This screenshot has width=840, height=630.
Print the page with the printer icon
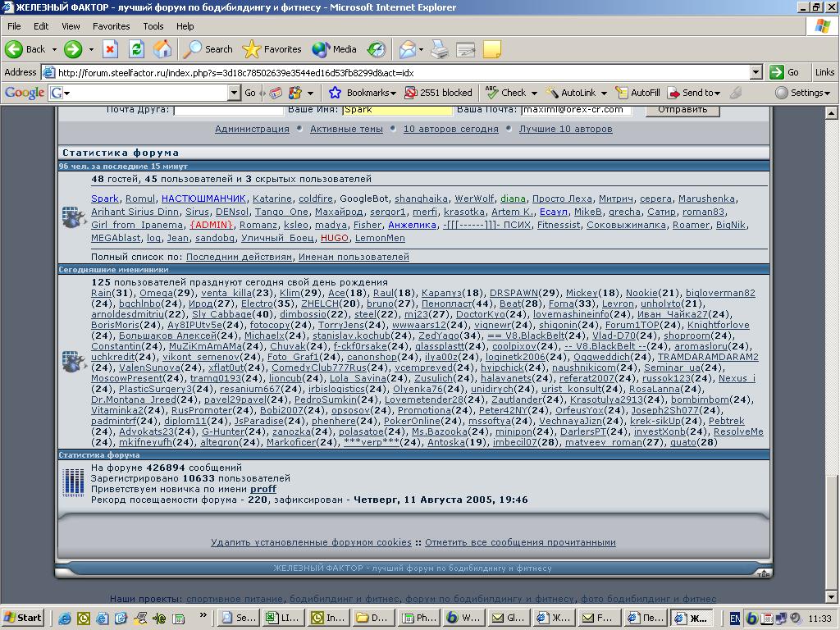(x=440, y=49)
